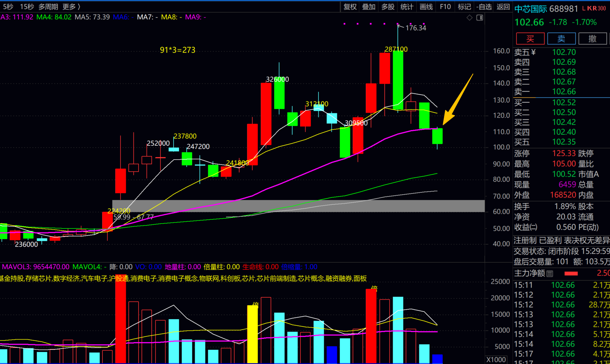Image resolution: width=610 pixels, height=364 pixels.
Task: Click the 返回 back button
Action: (503, 7)
